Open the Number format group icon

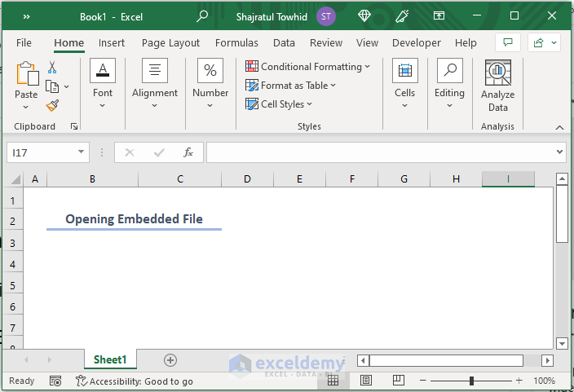pos(210,70)
